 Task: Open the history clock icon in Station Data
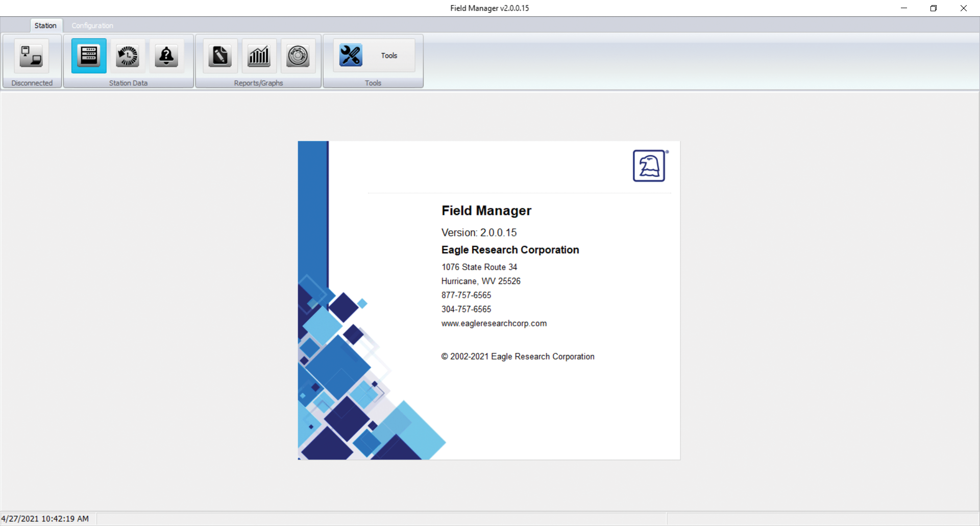[x=128, y=56]
